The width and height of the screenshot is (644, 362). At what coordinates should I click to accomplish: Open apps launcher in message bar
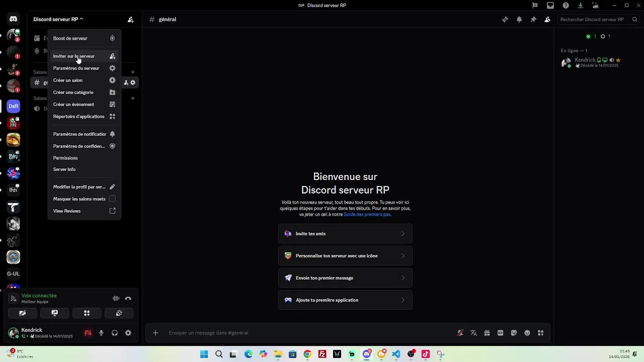pos(541,333)
